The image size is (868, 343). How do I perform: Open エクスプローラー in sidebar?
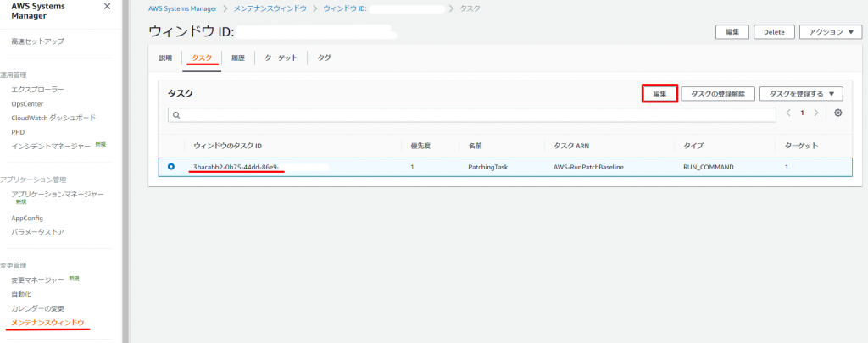(x=37, y=89)
